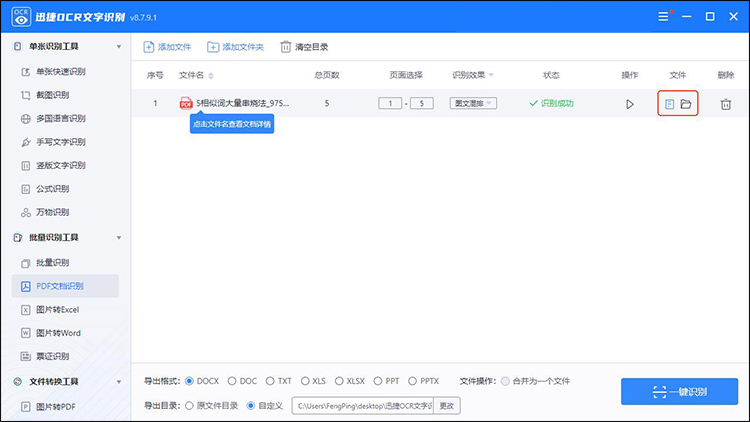Click 添加文件夹 button label

(x=243, y=47)
